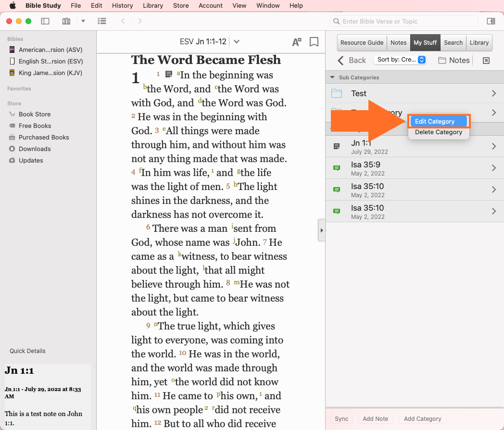Image resolution: width=504 pixels, height=430 pixels.
Task: Switch to the Resource Guide tab
Action: pos(362,42)
